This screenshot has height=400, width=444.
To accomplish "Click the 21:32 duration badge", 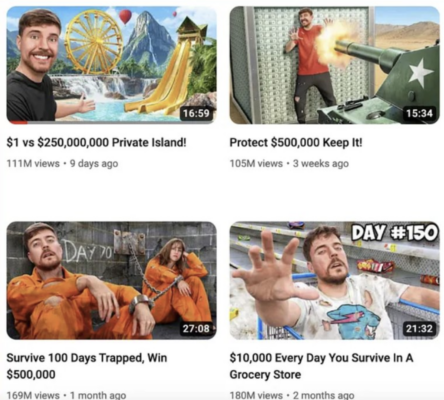I will 419,329.
